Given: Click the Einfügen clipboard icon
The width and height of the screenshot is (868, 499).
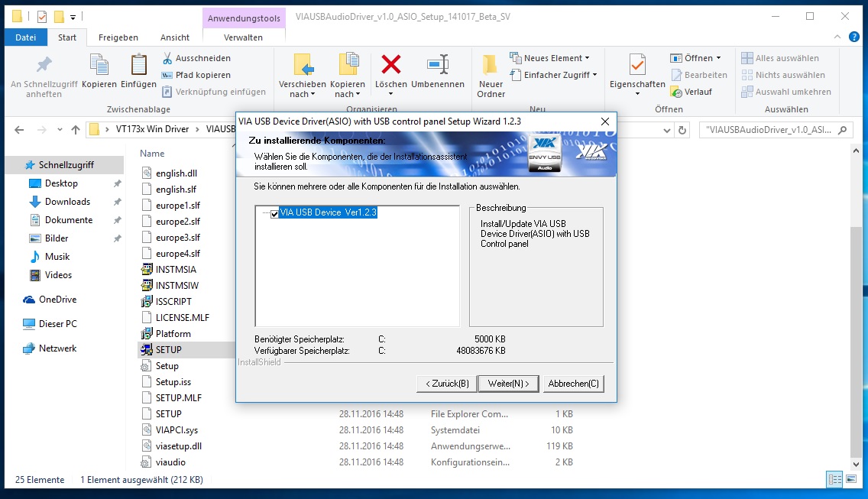Looking at the screenshot, I should (x=138, y=65).
